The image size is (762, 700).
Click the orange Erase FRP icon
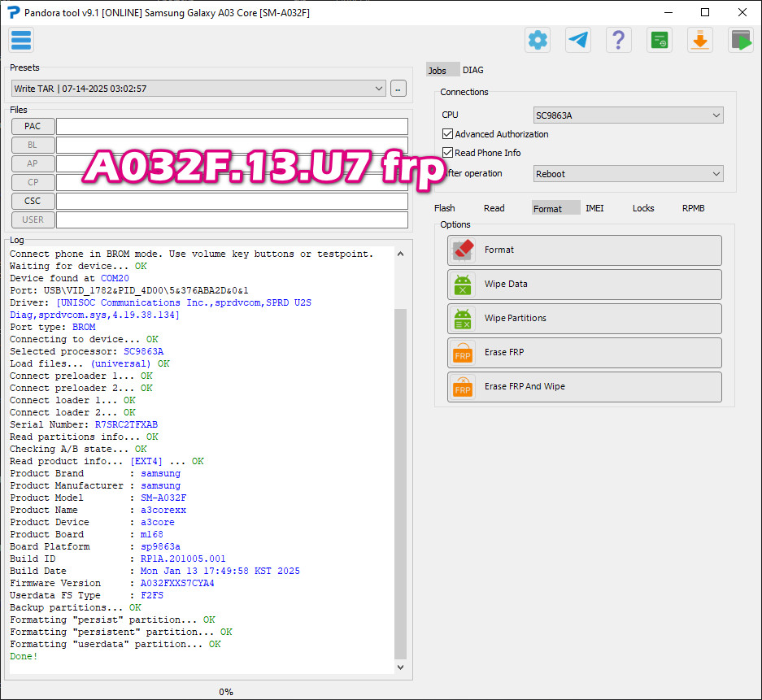click(x=463, y=353)
